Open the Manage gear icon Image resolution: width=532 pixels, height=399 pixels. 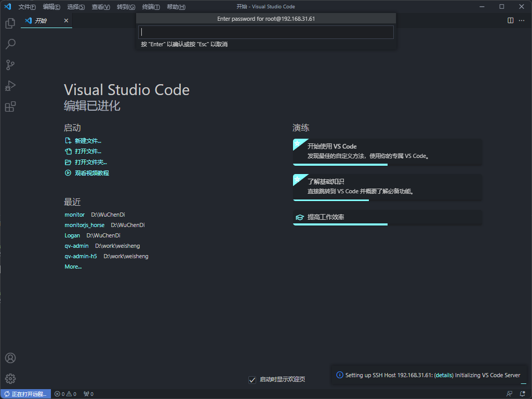pyautogui.click(x=10, y=379)
